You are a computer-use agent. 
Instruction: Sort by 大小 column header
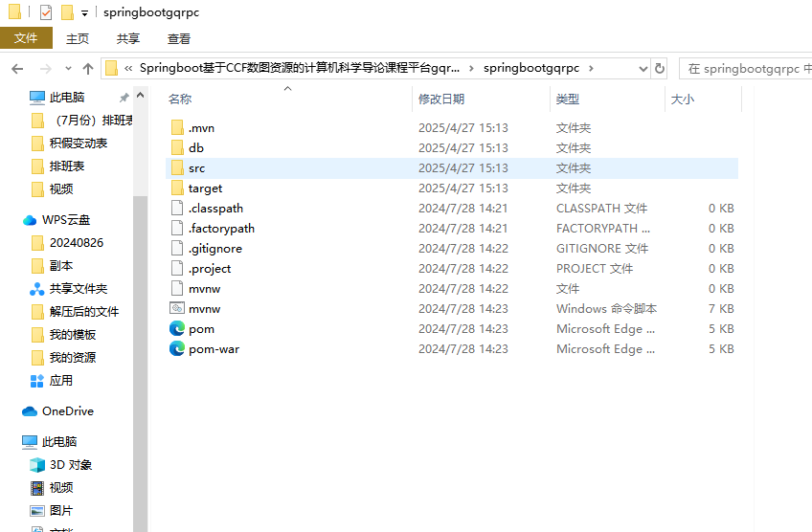[x=683, y=99]
